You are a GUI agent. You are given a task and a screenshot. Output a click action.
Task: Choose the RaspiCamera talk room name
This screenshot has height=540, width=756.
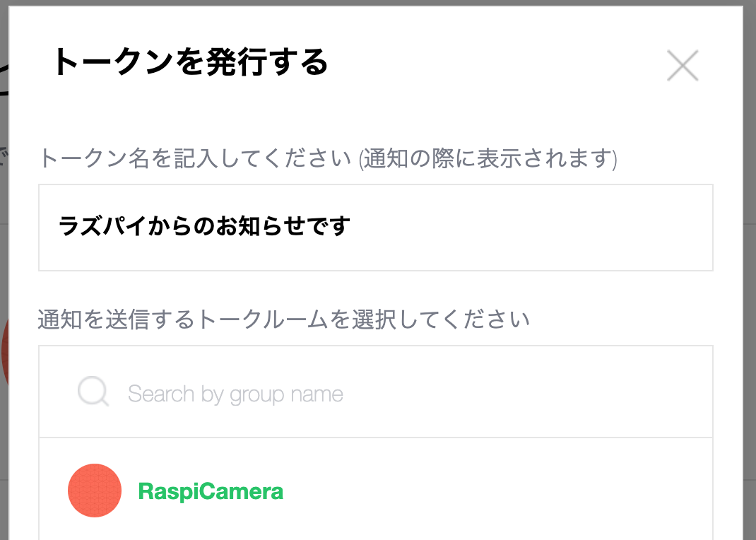tap(211, 491)
